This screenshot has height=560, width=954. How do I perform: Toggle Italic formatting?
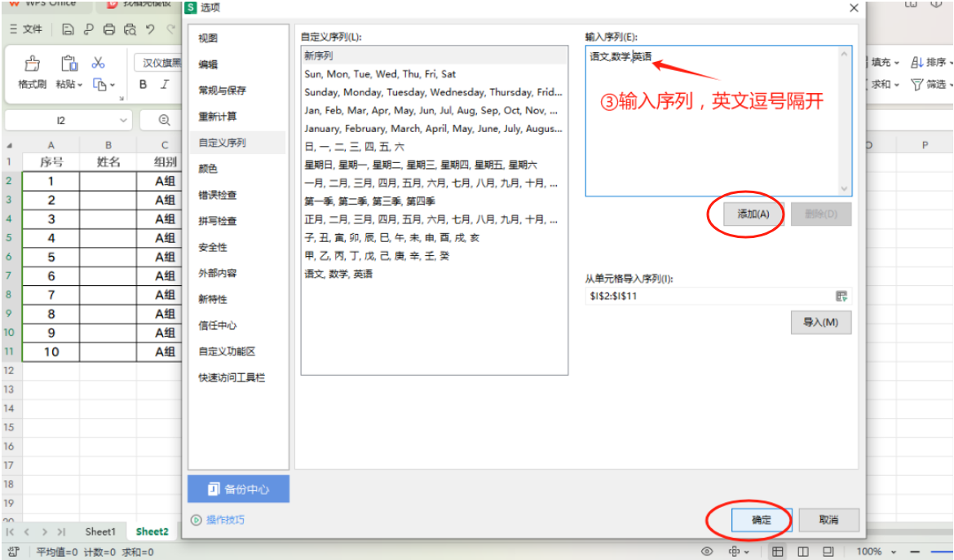[164, 85]
